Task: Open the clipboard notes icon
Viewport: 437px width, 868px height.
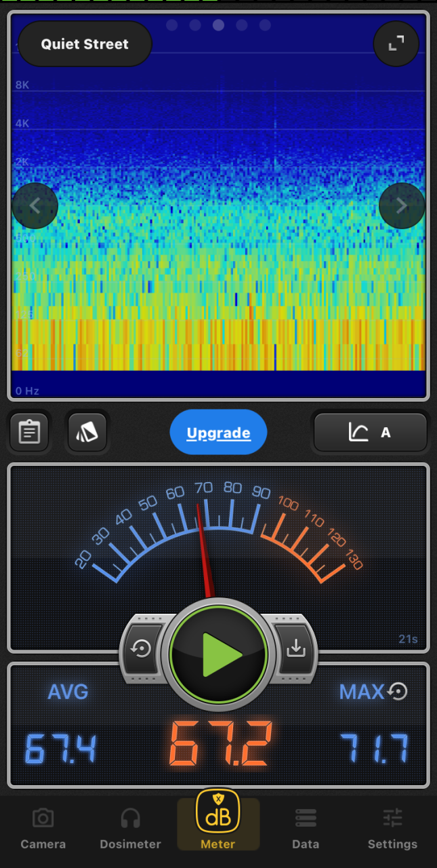Action: 28,432
